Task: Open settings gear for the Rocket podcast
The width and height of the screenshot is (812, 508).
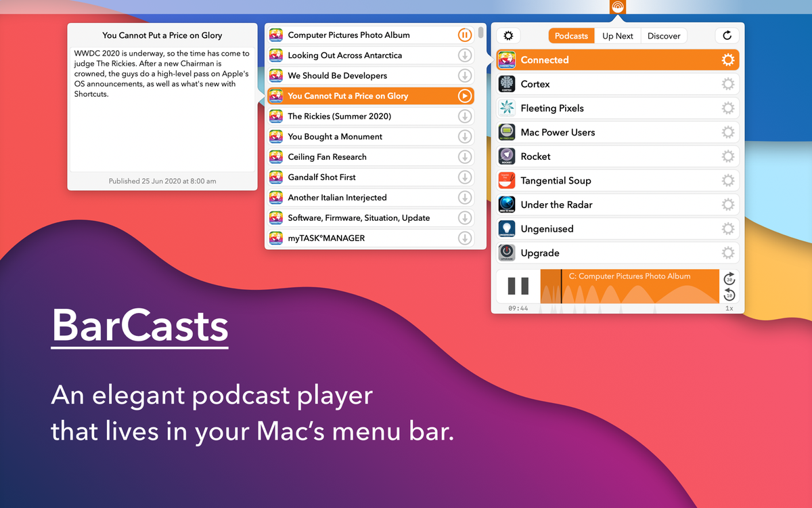Action: pyautogui.click(x=728, y=156)
